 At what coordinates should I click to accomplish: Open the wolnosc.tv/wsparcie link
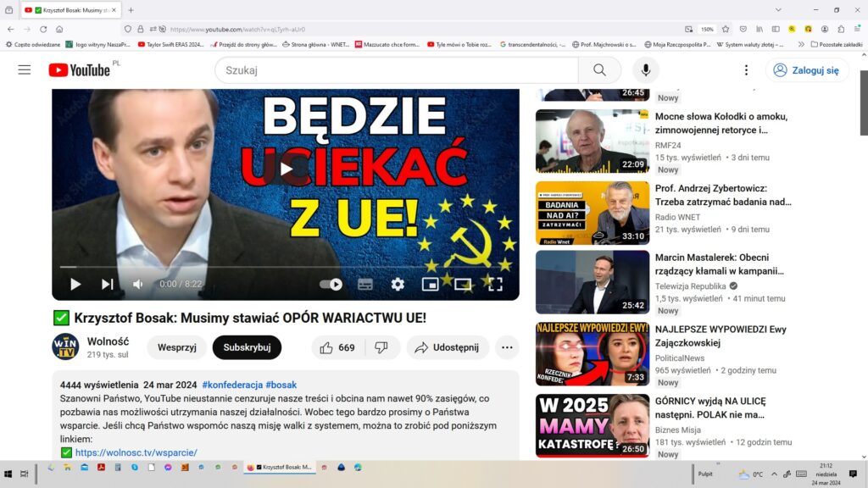tap(136, 452)
